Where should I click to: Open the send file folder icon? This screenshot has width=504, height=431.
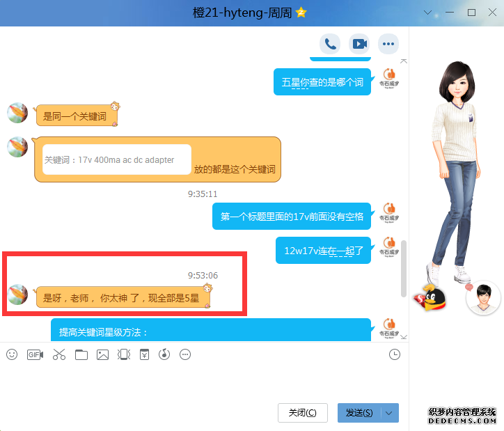coord(81,355)
